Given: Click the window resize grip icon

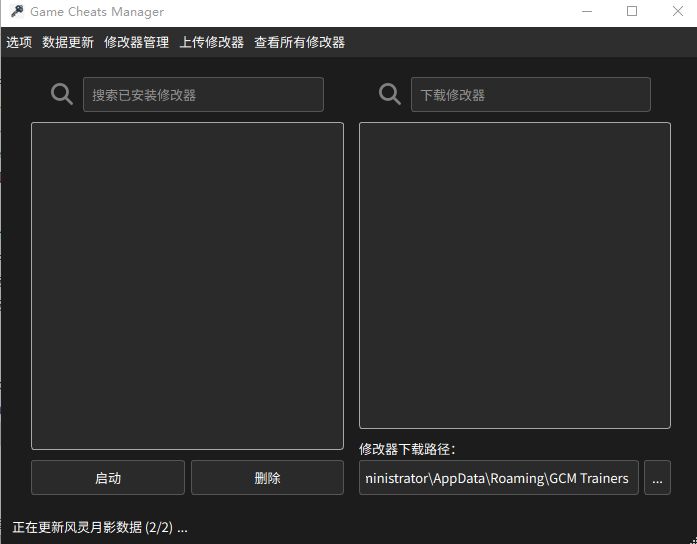Looking at the screenshot, I should (693, 540).
